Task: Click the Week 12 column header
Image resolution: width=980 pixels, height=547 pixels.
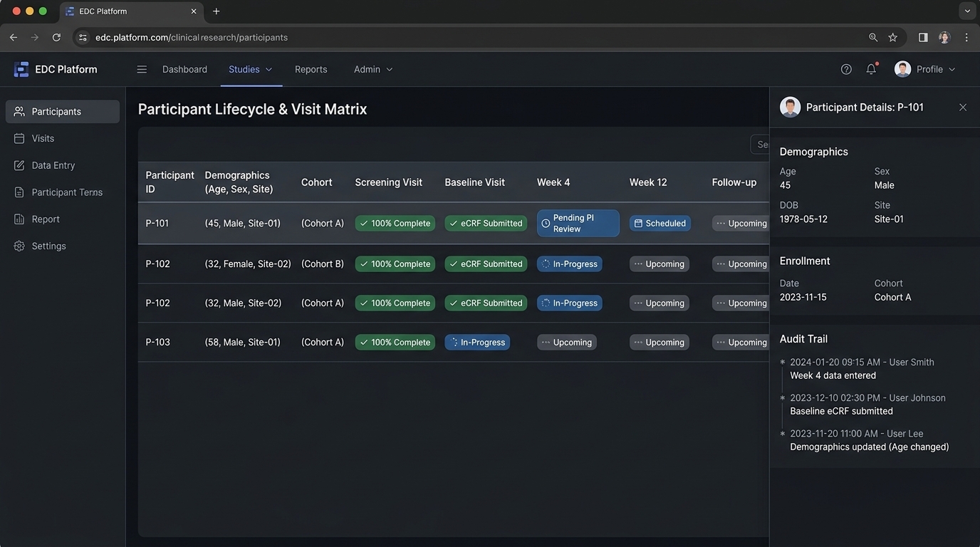Action: (648, 182)
